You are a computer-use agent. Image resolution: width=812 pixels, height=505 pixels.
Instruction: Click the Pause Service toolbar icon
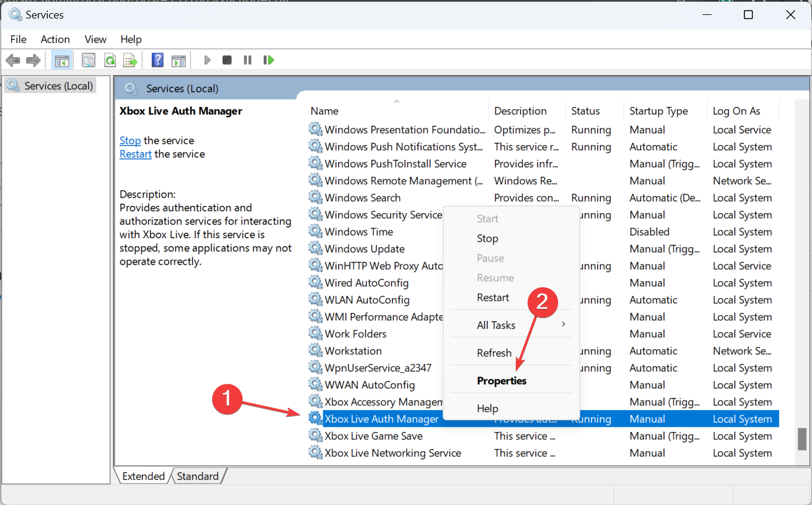[247, 60]
